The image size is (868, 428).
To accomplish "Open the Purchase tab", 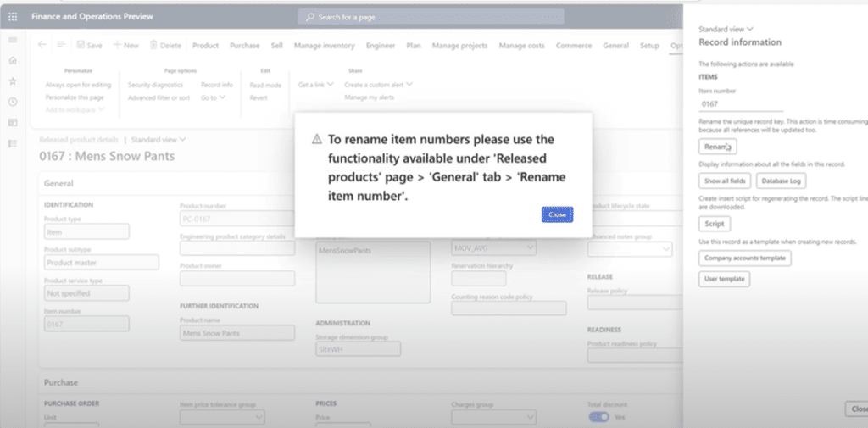I will click(245, 46).
